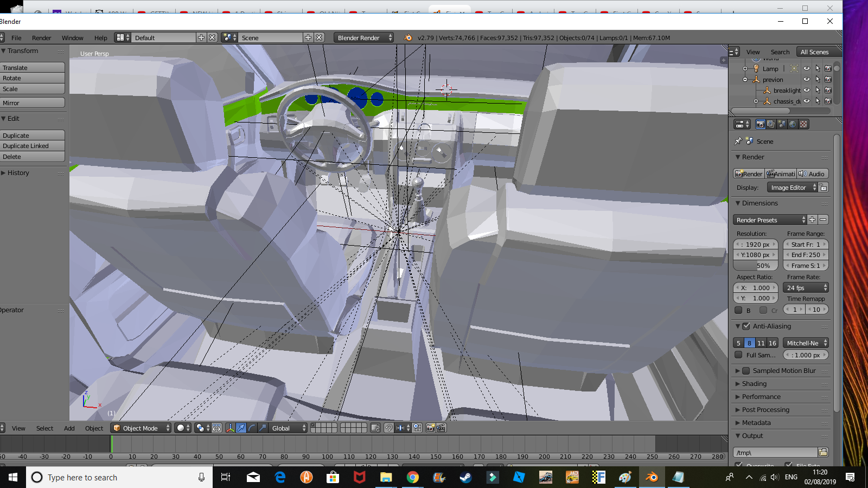This screenshot has height=488, width=868.
Task: Open the Texture properties tab icon
Action: 803,124
